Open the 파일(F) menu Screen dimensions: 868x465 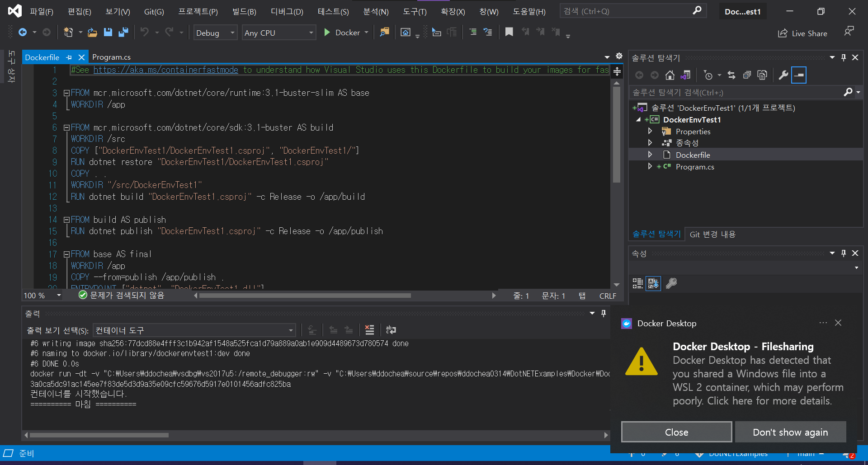(x=42, y=11)
